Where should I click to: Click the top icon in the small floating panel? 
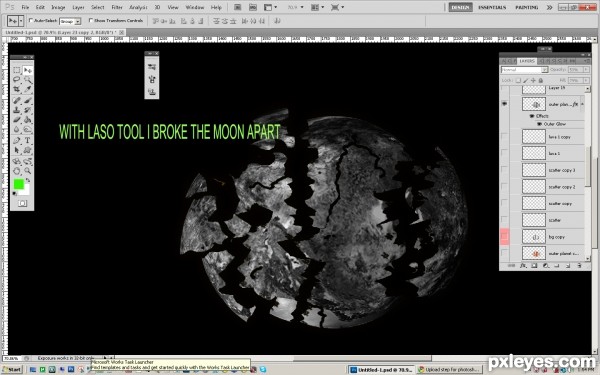click(152, 67)
